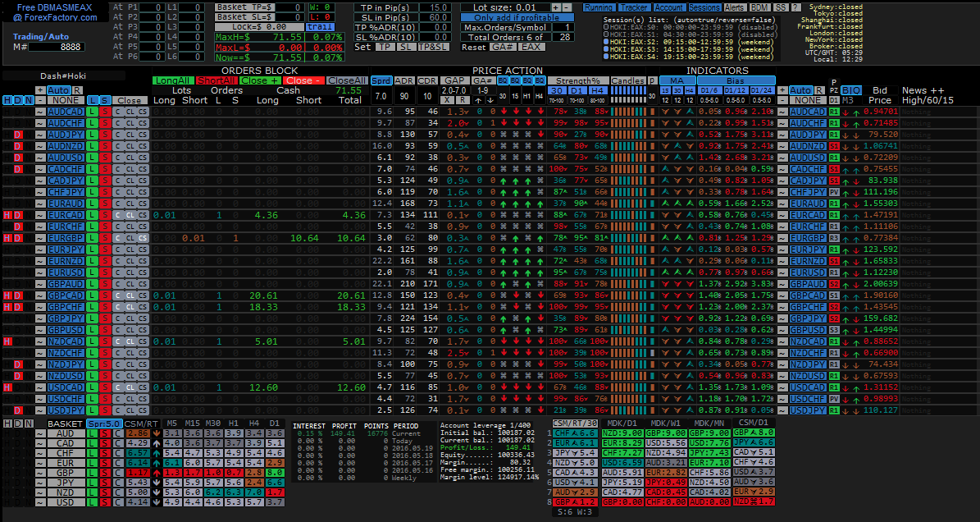980x522 pixels.
Task: Switch to the Tracker tab
Action: (x=634, y=7)
